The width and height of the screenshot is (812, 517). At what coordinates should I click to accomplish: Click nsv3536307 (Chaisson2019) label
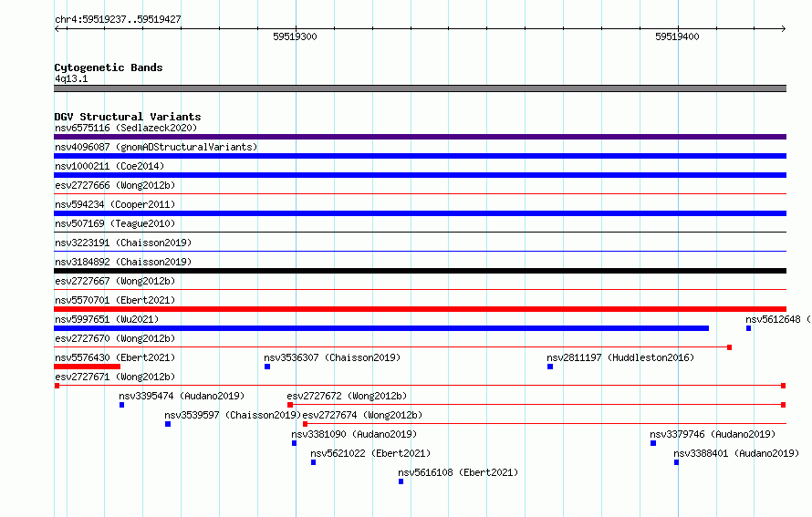coord(332,357)
